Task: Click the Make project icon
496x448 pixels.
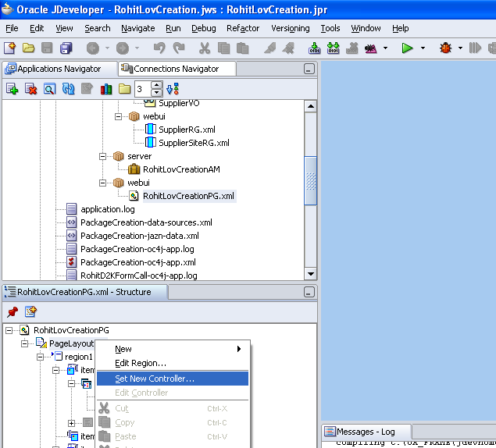Action: pos(314,48)
